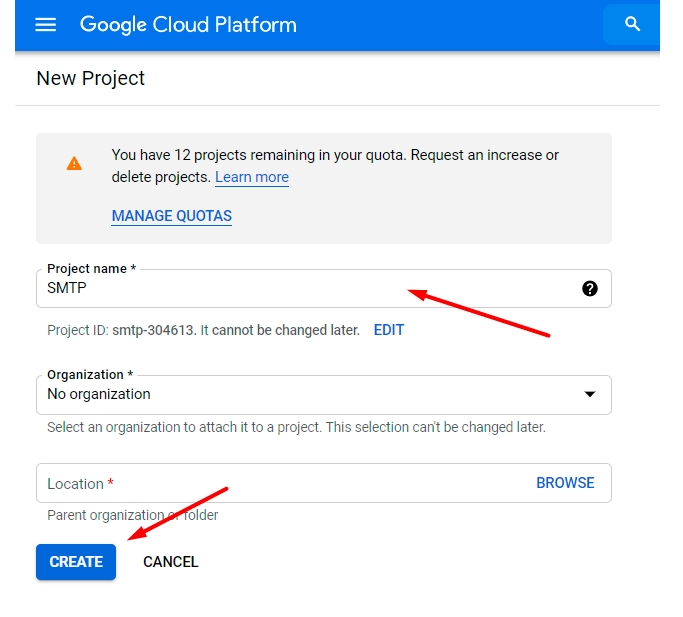Screen dimensions: 683x617
Task: Expand the Organization dropdown arrow
Action: point(590,394)
